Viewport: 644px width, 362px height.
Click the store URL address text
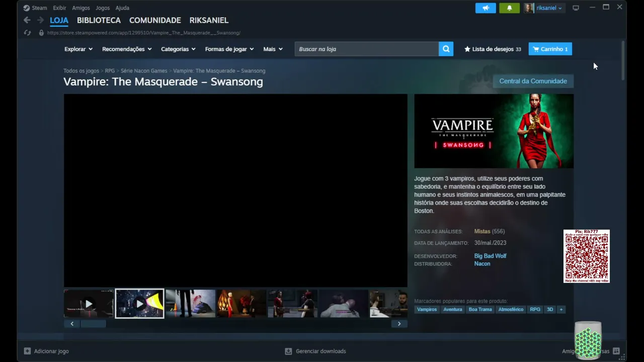tap(143, 33)
